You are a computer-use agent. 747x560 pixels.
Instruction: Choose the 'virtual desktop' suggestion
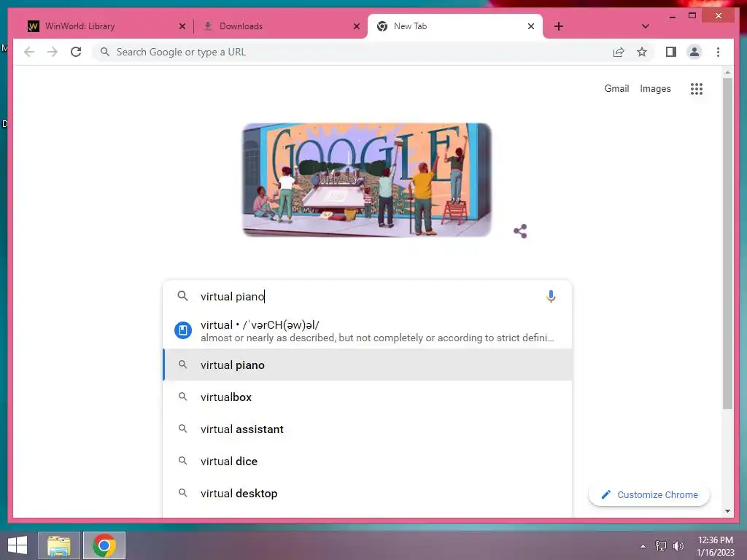click(368, 494)
